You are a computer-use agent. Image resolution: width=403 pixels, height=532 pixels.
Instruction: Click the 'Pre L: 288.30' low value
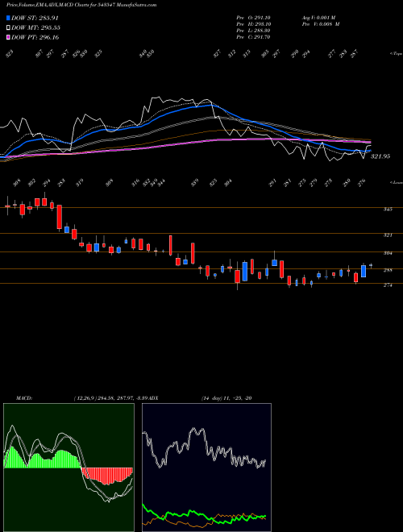[x=253, y=31]
